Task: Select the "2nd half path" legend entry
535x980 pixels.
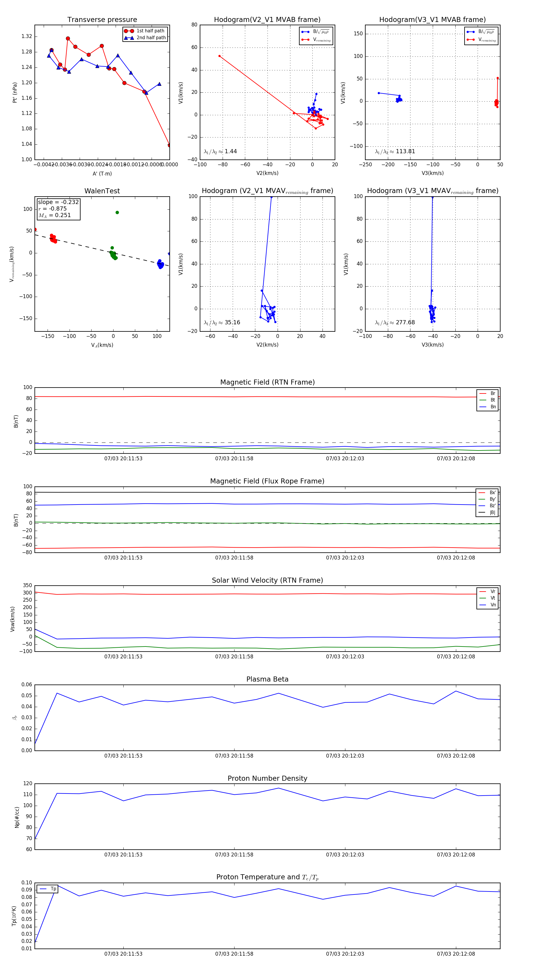Action: click(x=145, y=38)
